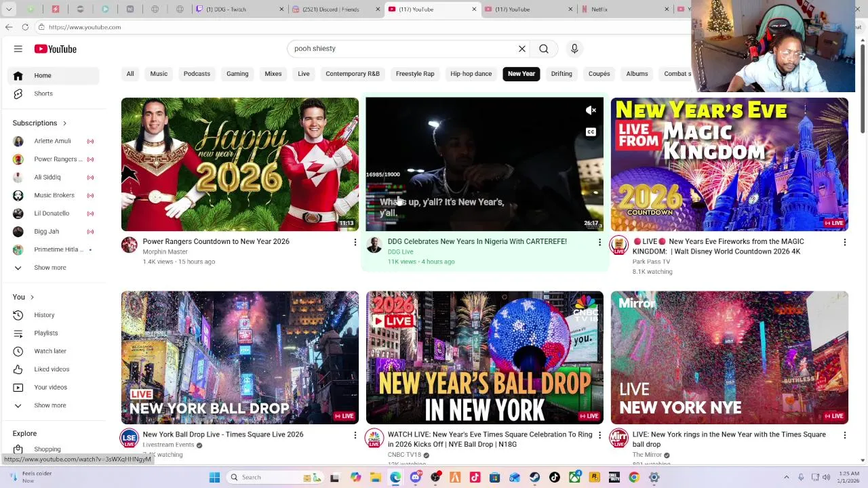Viewport: 868px width, 488px height.
Task: Start voice search with the microphone
Action: (x=574, y=49)
